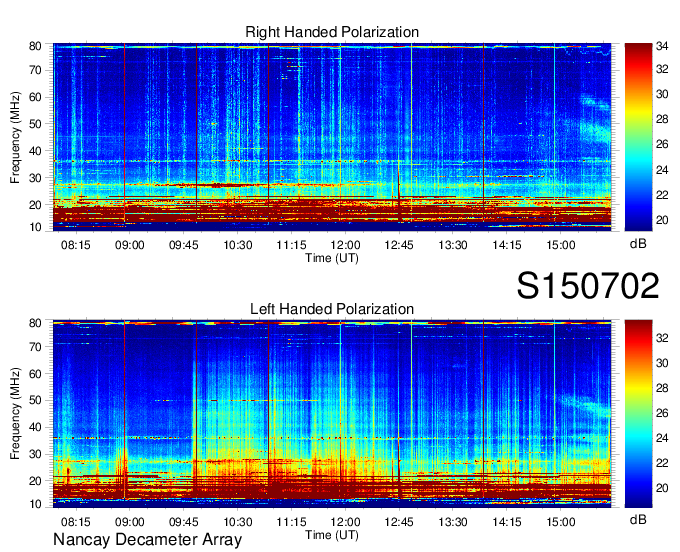This screenshot has width=680, height=552.
Task: Click '10' frequency tick on Right Handed plot
Action: point(35,227)
